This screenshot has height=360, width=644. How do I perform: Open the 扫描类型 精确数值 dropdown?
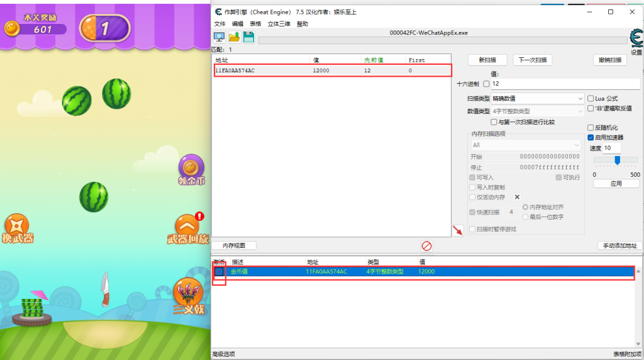click(538, 99)
